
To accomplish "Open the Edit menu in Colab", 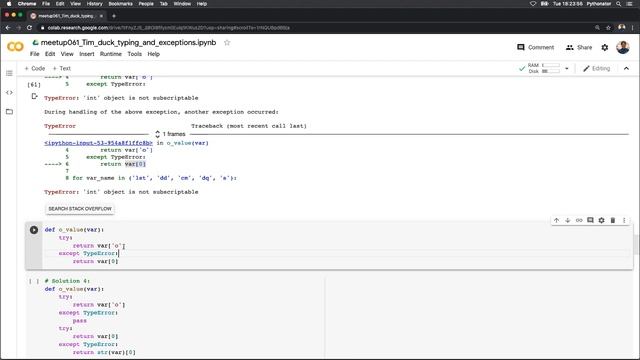I will [x=50, y=54].
